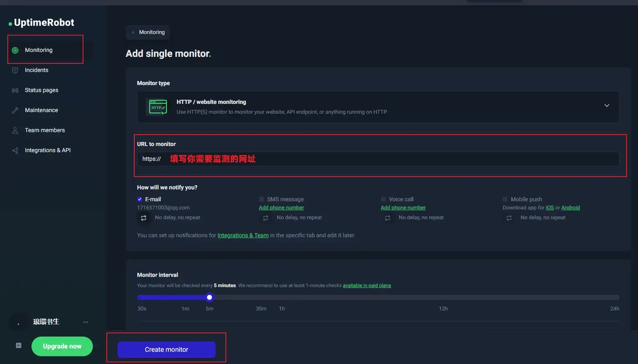The image size is (638, 364).
Task: Click the Mobile push repeat-delay icon
Action: coord(509,218)
